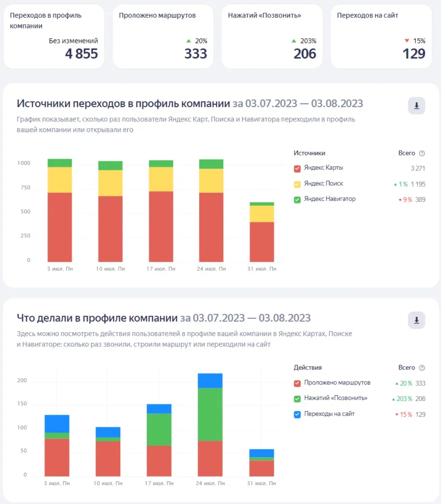
Task: Click help icon next to Всего in Действия
Action: [x=422, y=368]
